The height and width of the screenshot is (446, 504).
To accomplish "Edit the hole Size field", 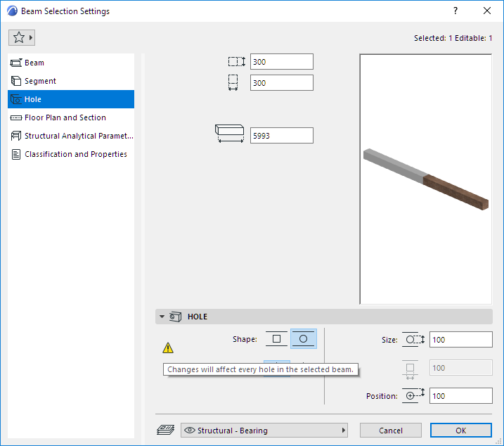I will coord(460,340).
